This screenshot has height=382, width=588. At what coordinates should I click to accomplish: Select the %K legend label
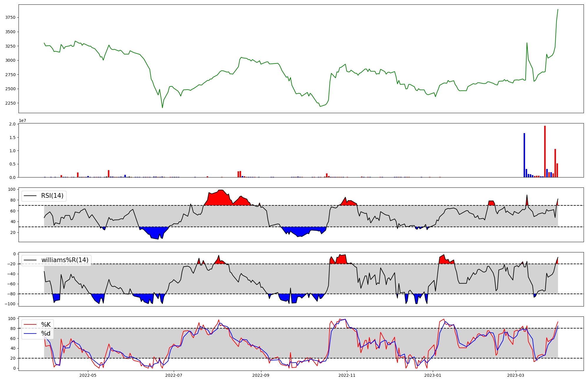(x=46, y=325)
